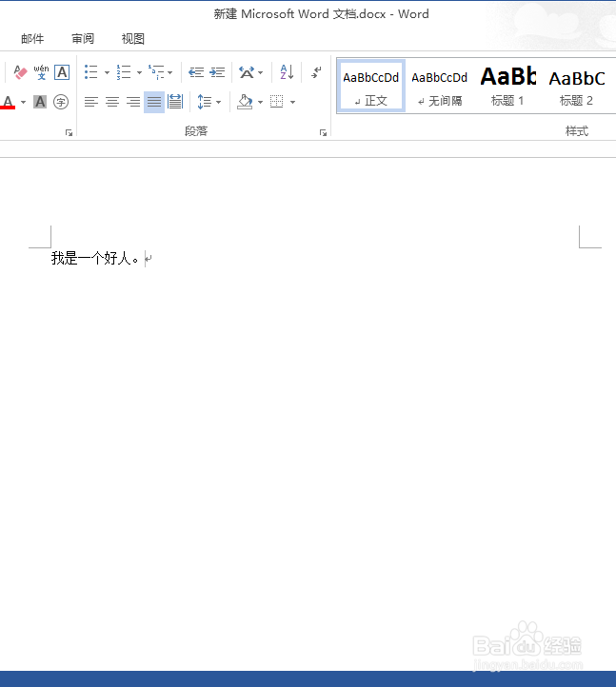Viewport: 616px width, 687px height.
Task: Apply red font color with the A button
Action: 8,103
